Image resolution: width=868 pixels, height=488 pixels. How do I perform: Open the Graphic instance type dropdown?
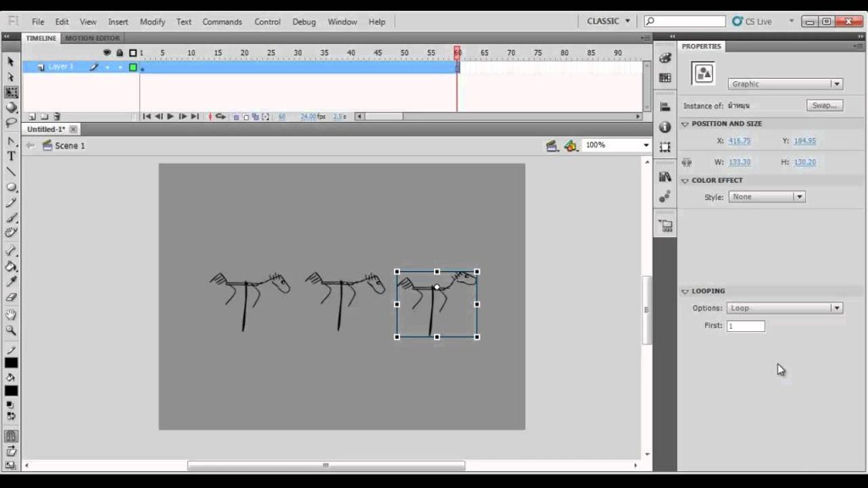(x=785, y=84)
